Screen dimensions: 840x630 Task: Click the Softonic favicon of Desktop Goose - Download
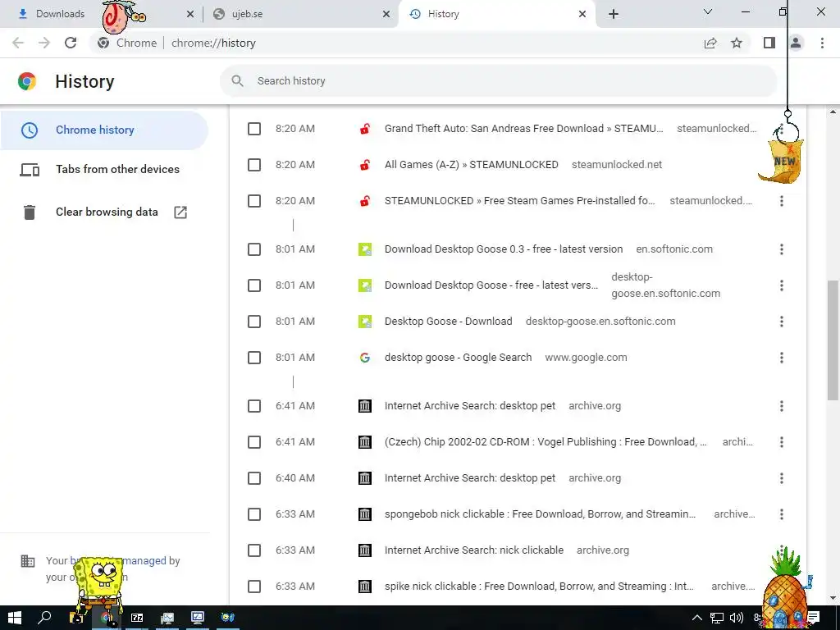tap(365, 322)
